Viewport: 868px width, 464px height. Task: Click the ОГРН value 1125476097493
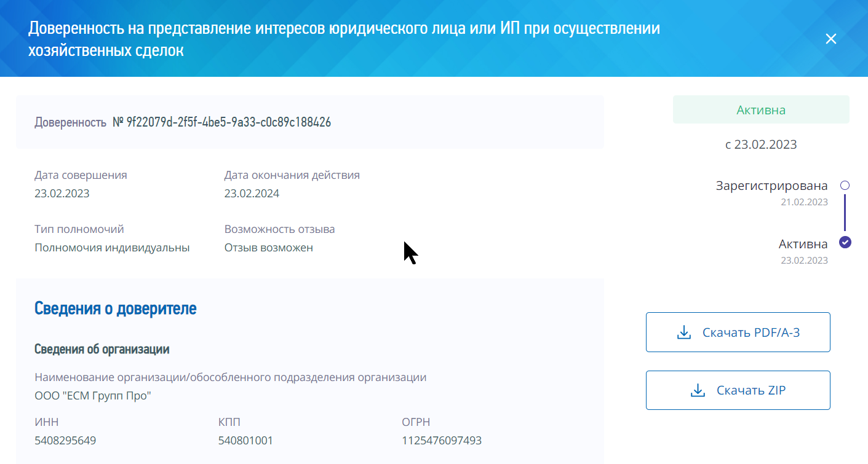[x=441, y=441]
